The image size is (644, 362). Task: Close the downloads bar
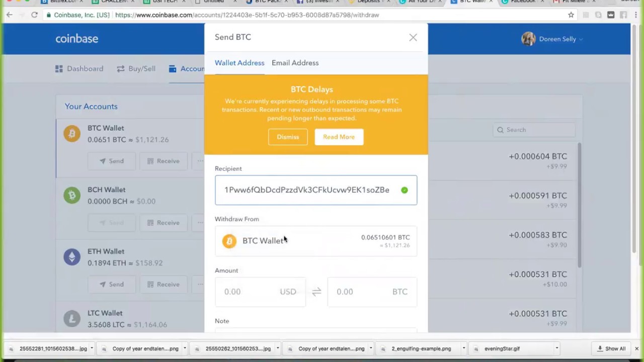[x=636, y=348]
